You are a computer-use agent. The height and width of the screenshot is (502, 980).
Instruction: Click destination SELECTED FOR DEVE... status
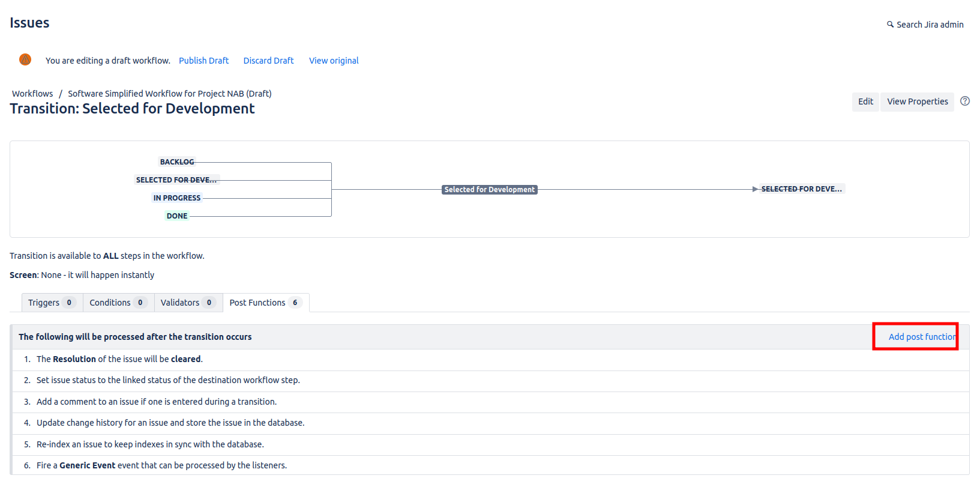[x=802, y=189]
